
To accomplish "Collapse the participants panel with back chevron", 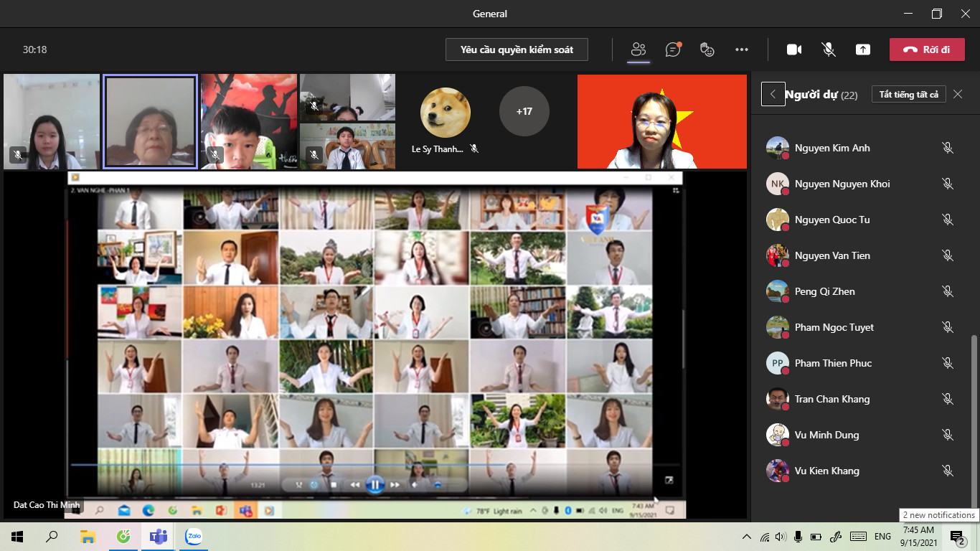I will point(773,94).
